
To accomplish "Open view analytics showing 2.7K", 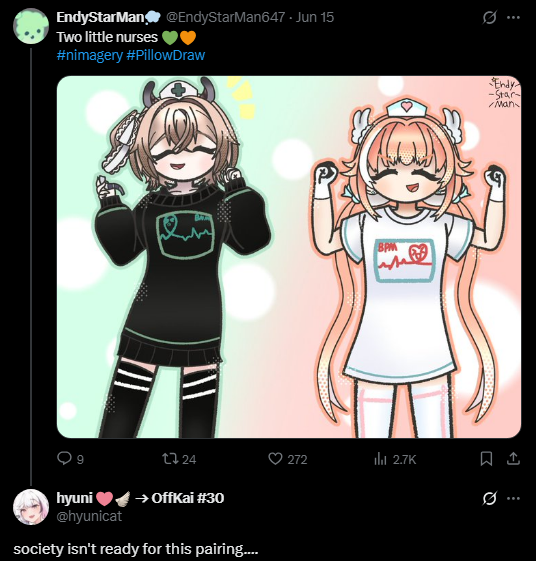I will pos(380,459).
